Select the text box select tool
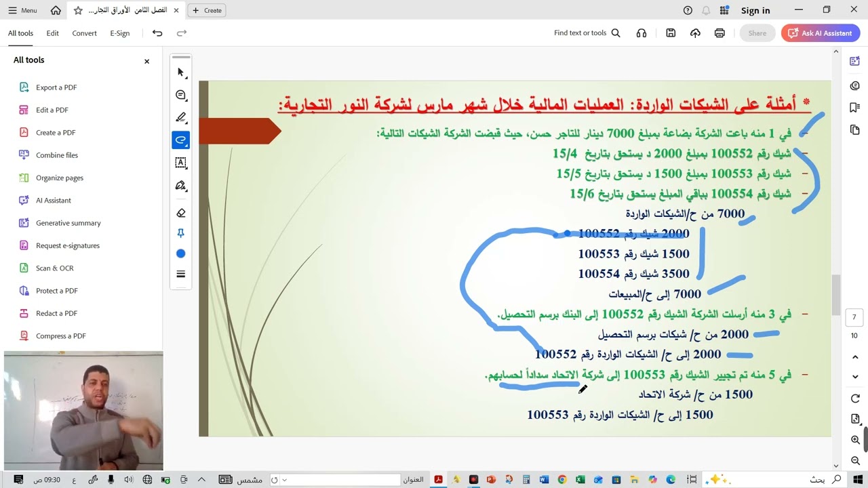The image size is (868, 488). click(x=180, y=163)
